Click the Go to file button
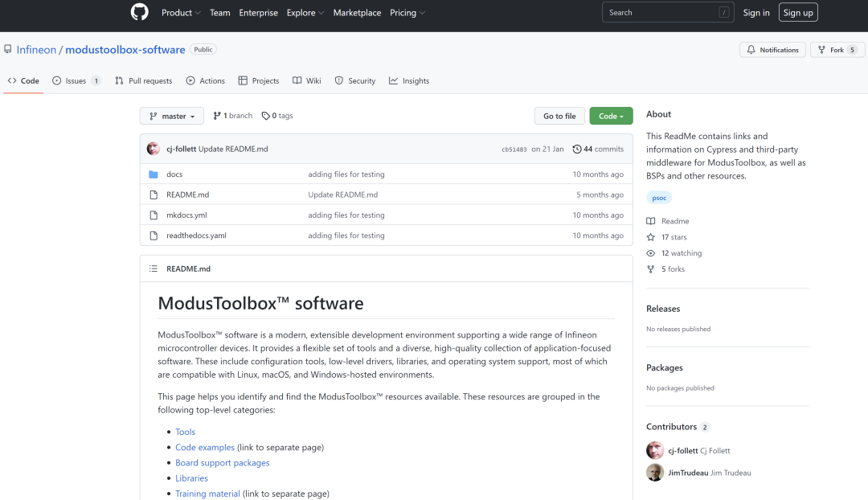This screenshot has width=868, height=500. tap(559, 117)
